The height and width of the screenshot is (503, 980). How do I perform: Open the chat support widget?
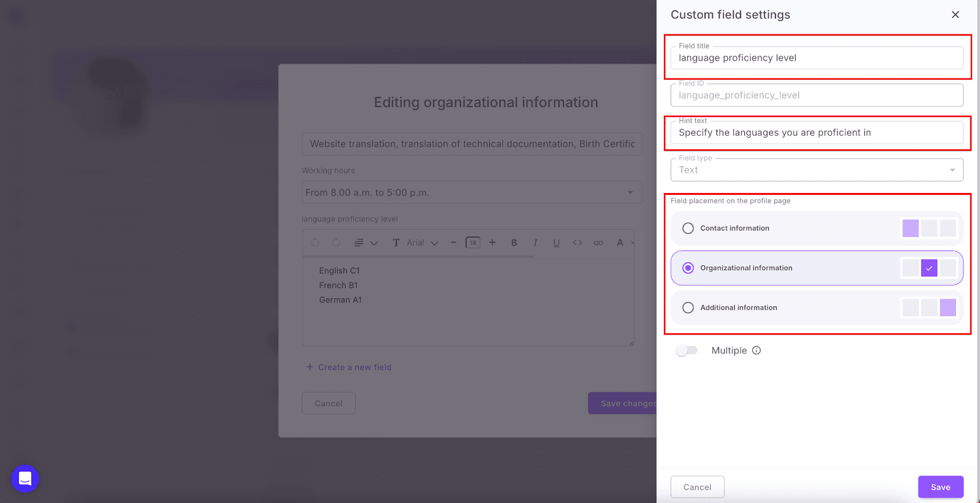[25, 478]
